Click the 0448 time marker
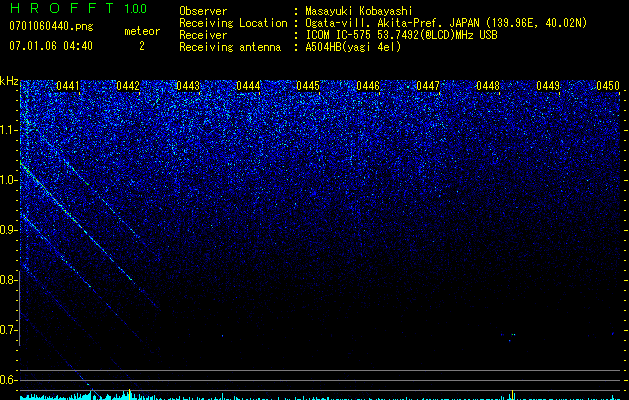This screenshot has width=629, height=400. coord(488,86)
